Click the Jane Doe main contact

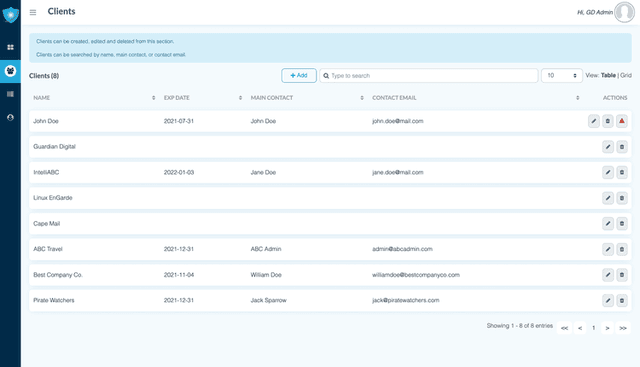[x=263, y=172]
